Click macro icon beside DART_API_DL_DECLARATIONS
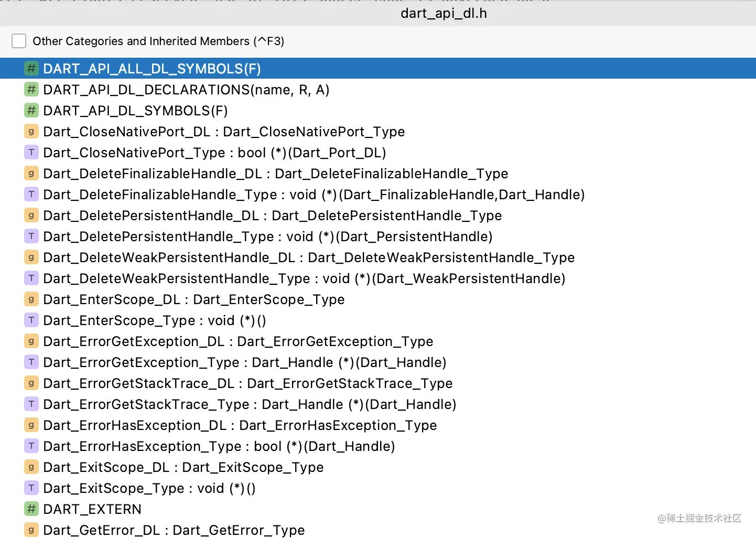 tap(31, 89)
